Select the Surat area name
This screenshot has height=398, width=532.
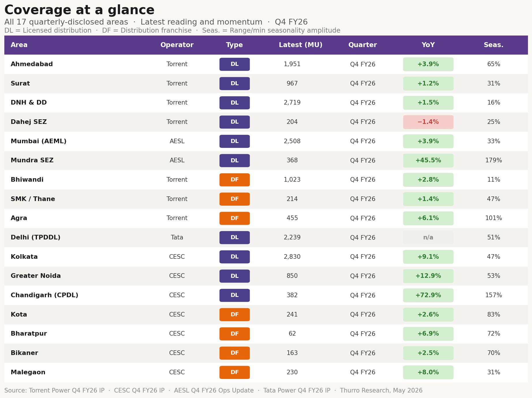click(20, 83)
